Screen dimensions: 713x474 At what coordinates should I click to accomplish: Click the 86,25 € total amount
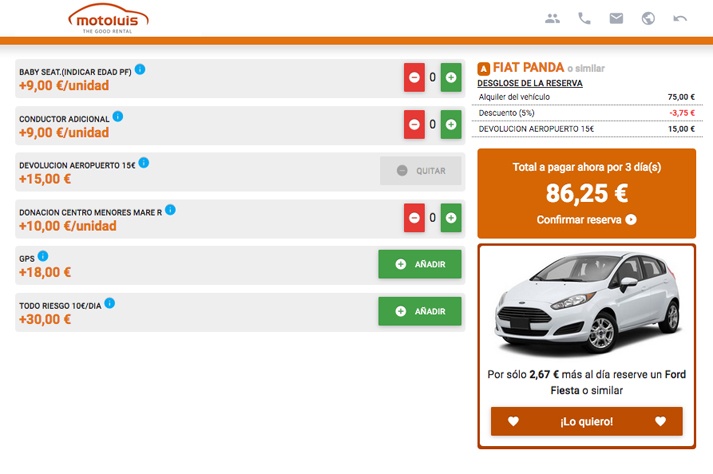[x=587, y=193]
